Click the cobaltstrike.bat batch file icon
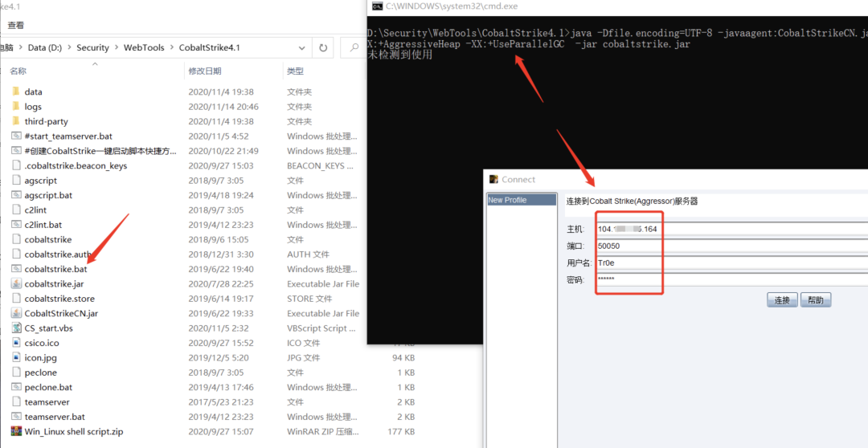 pyautogui.click(x=16, y=269)
